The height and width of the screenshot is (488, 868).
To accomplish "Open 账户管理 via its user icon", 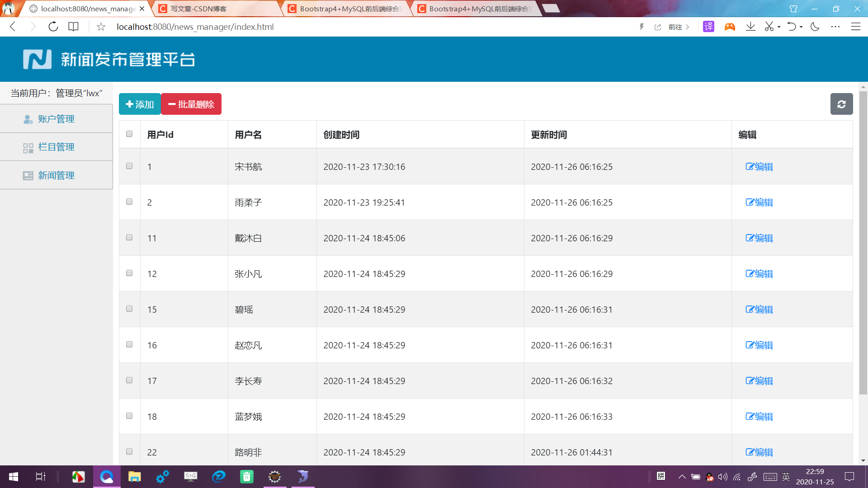I will point(28,119).
